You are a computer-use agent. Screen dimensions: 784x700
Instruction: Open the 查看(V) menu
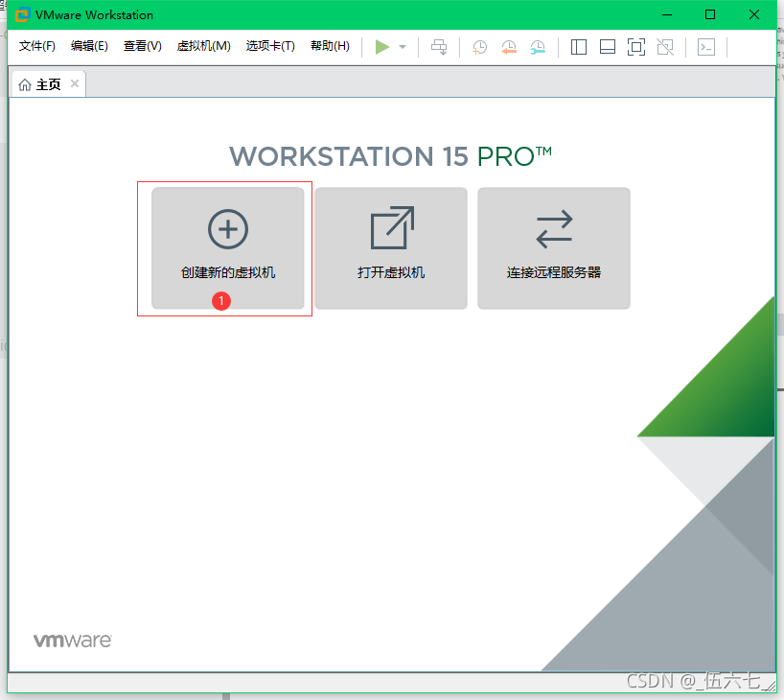pyautogui.click(x=143, y=46)
